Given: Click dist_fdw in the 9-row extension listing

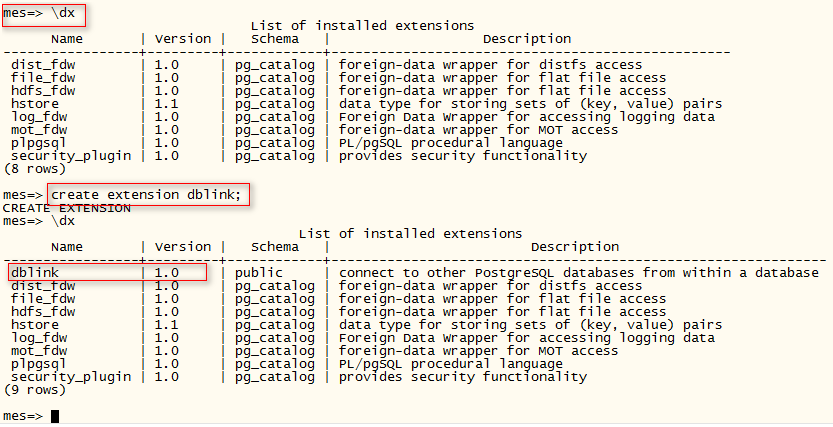Looking at the screenshot, I should pyautogui.click(x=43, y=286).
